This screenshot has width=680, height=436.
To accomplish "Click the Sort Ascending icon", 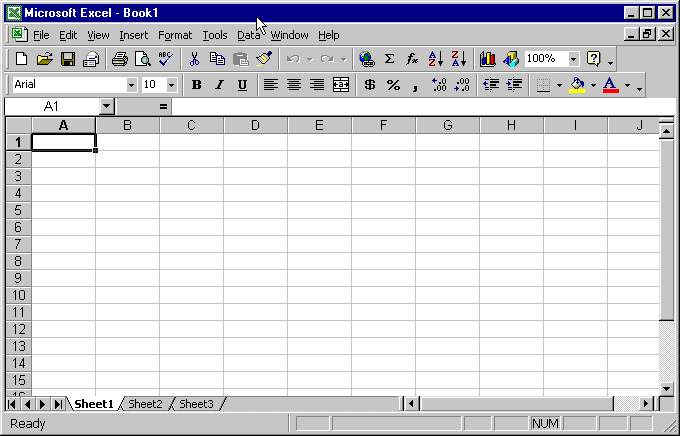I will click(436, 60).
